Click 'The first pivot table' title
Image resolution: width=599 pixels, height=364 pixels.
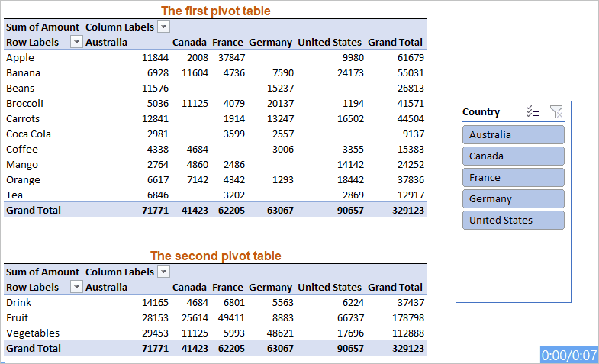[x=215, y=11]
